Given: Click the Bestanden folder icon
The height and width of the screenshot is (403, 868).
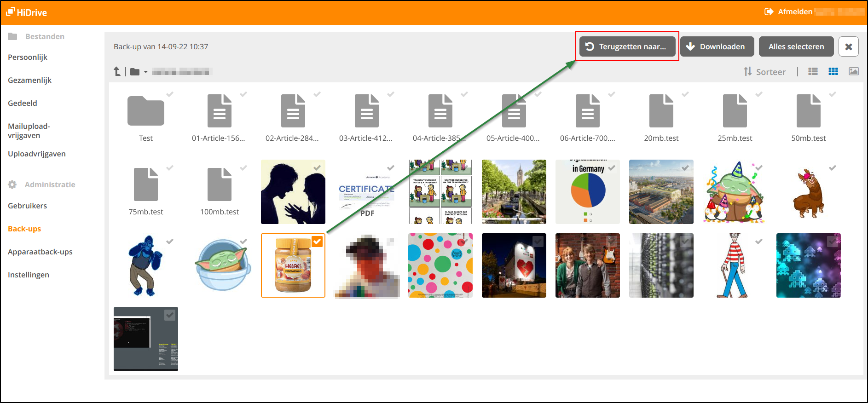Looking at the screenshot, I should [12, 36].
